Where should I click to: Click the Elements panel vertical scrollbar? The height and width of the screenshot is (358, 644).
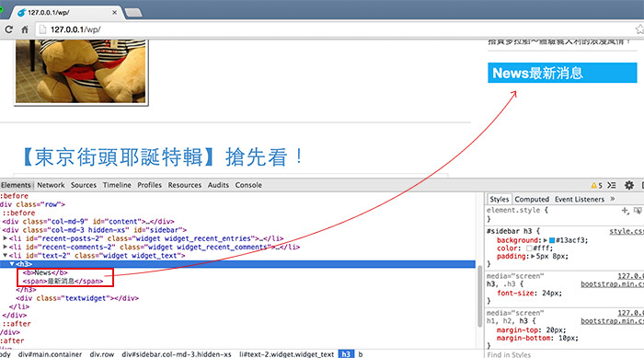479,296
